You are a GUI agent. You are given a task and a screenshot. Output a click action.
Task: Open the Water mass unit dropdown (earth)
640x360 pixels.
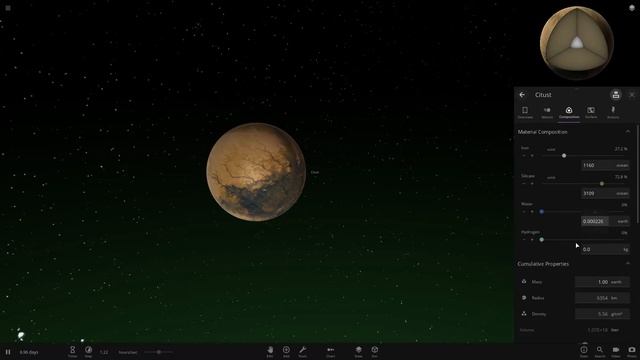click(622, 221)
